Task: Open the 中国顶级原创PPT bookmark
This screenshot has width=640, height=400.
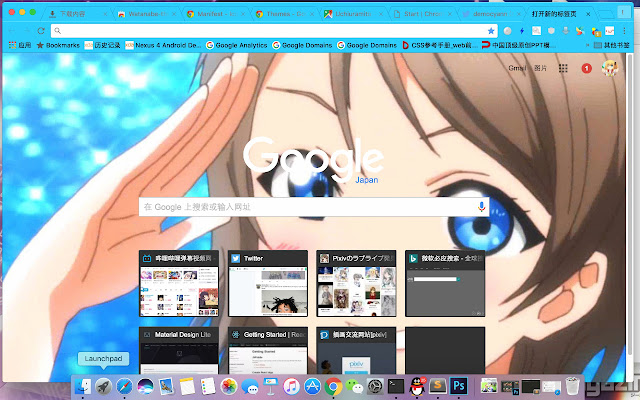Action: click(519, 45)
